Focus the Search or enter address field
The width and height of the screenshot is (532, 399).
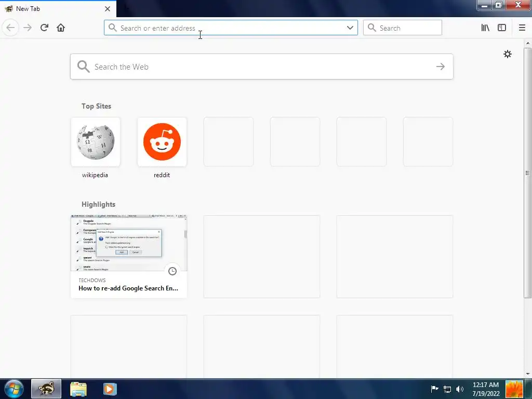coord(231,28)
